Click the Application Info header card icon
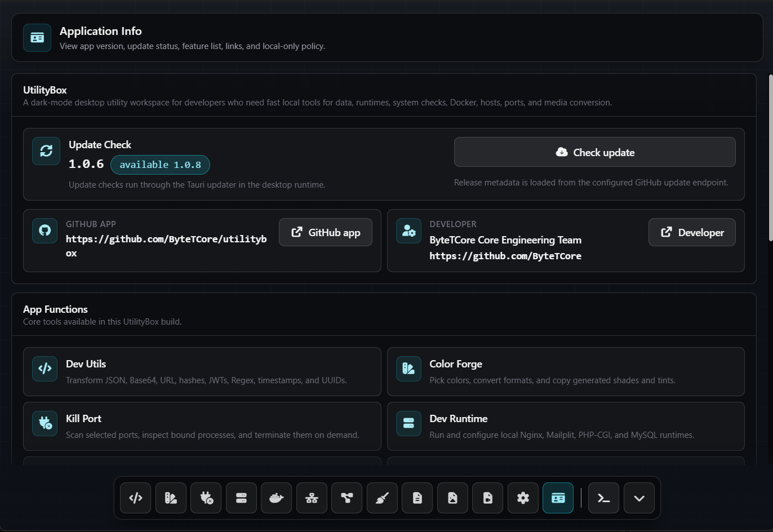Viewport: 773px width, 532px height. 37,38
